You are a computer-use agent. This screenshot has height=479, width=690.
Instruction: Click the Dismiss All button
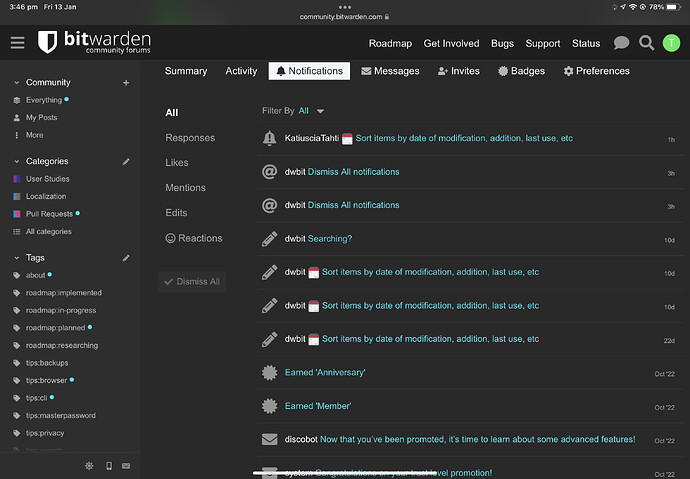(192, 282)
